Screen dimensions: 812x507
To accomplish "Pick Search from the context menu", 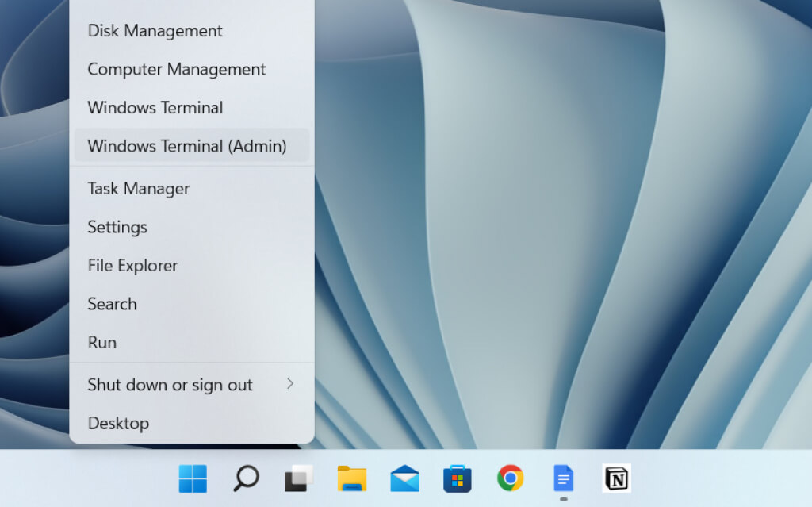I will click(x=192, y=303).
